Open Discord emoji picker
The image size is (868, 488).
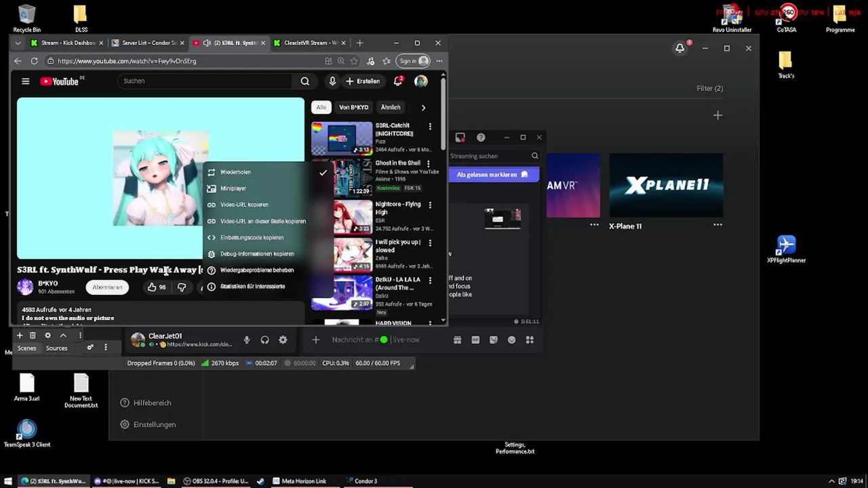pos(511,340)
